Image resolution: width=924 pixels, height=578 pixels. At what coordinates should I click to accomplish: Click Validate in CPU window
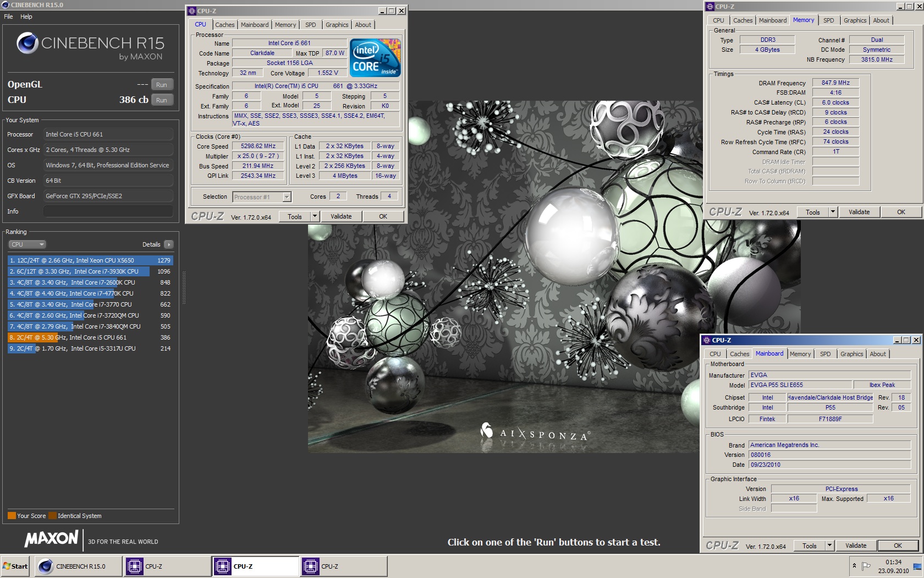341,216
